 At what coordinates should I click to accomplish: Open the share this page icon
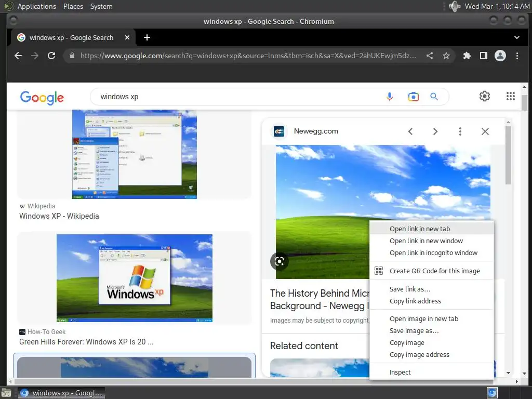pos(430,56)
